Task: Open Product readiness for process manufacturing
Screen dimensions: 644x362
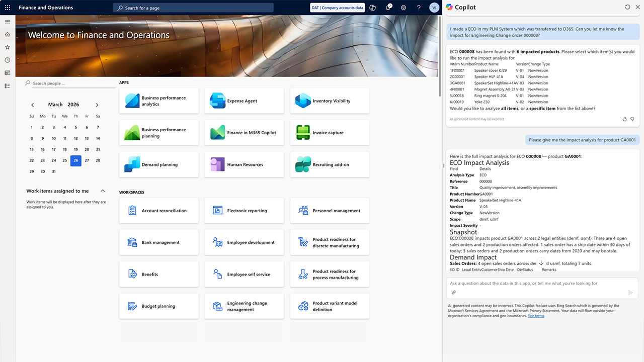Action: tap(330, 275)
